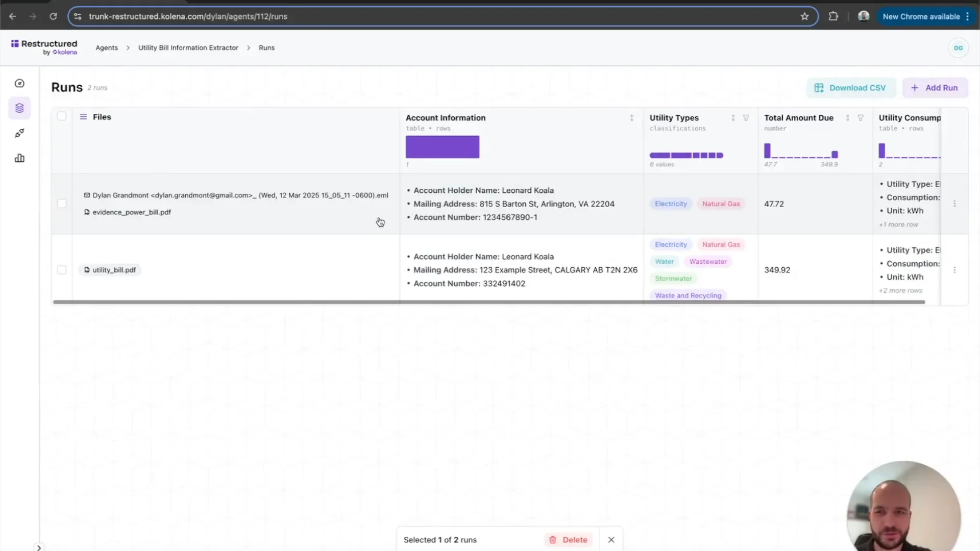Open the compass dashboard sidebar icon
Image resolution: width=980 pixels, height=551 pixels.
[x=19, y=83]
